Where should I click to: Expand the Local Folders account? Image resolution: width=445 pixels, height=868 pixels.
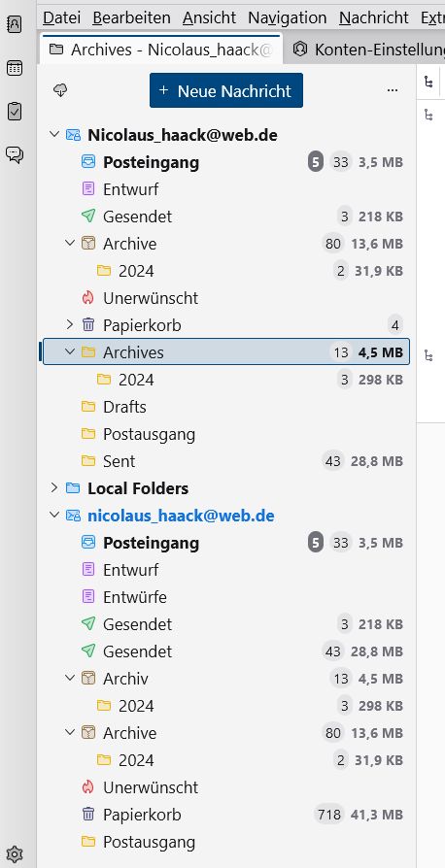point(53,487)
